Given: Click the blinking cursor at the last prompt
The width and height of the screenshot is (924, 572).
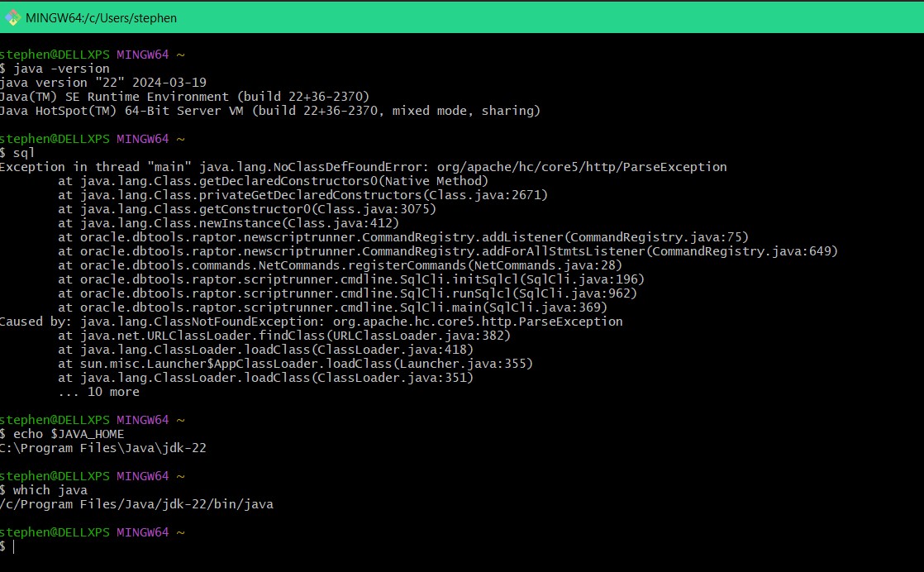Looking at the screenshot, I should coord(13,546).
